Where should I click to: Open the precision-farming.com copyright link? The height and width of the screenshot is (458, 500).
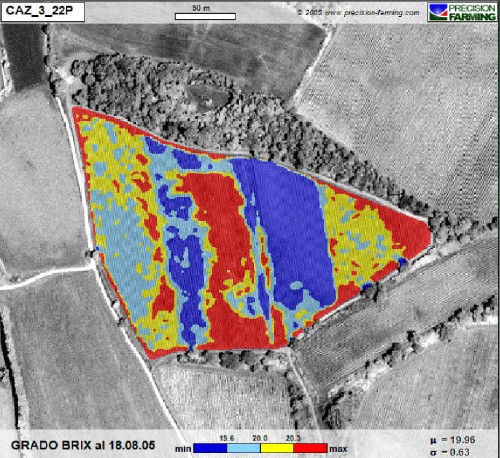358,12
